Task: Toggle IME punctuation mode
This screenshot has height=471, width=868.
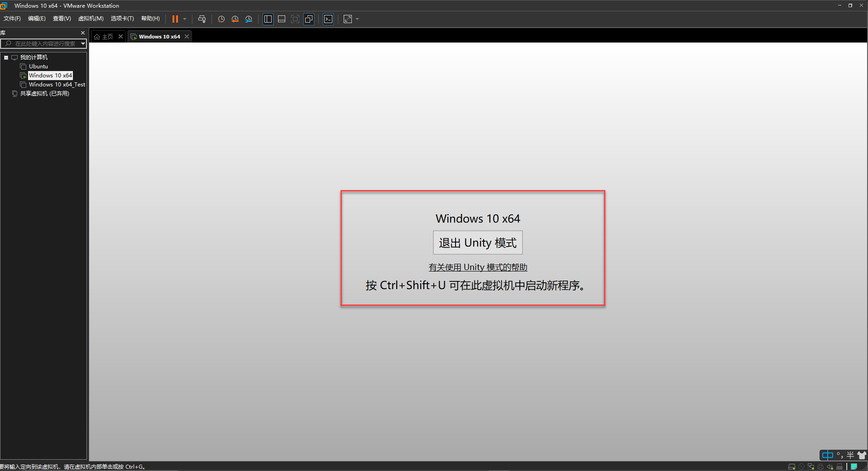Action: pos(839,455)
